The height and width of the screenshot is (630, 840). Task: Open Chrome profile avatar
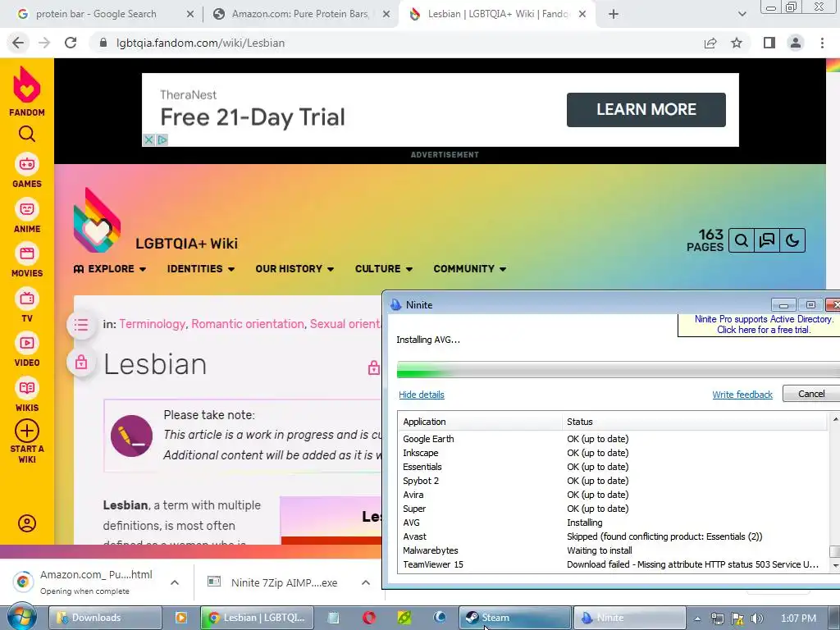click(796, 43)
